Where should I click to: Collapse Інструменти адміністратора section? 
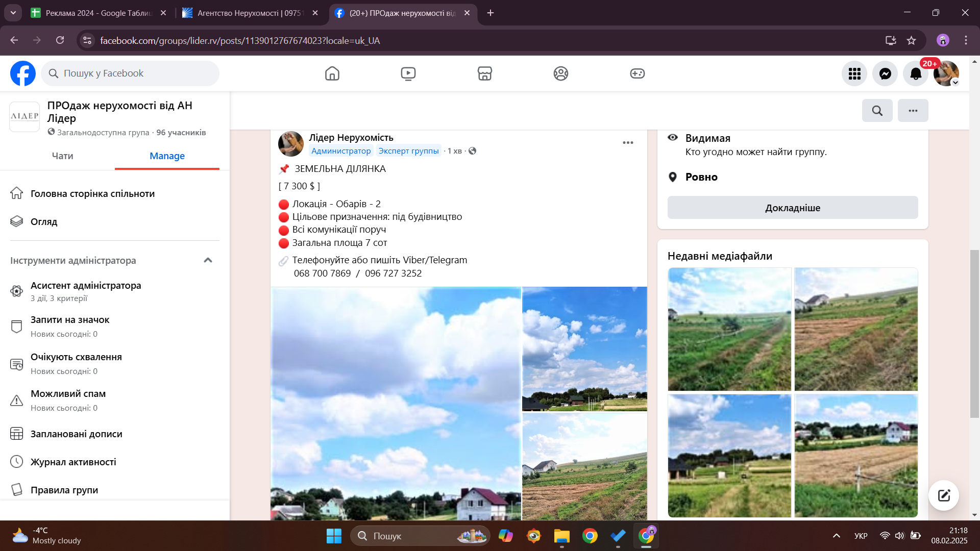[x=208, y=260]
